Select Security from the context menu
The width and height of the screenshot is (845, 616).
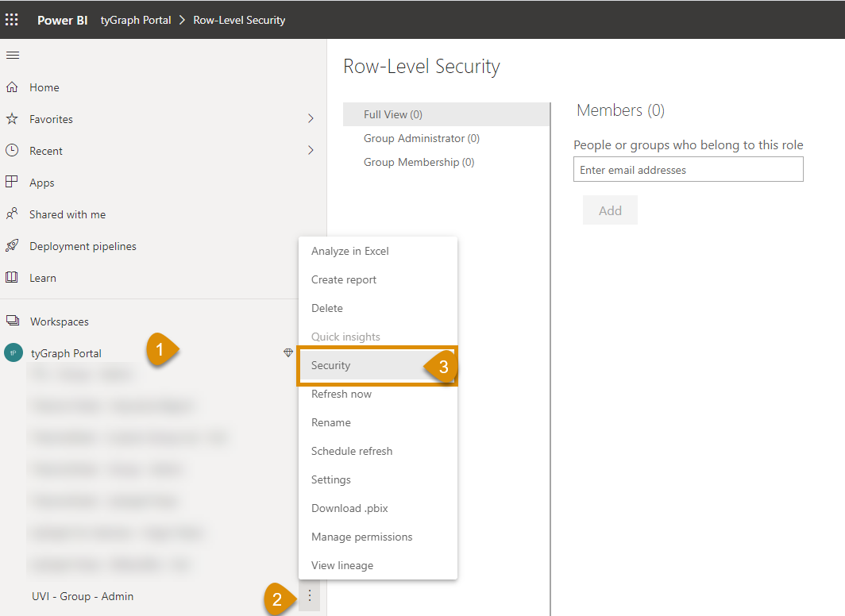[331, 366]
